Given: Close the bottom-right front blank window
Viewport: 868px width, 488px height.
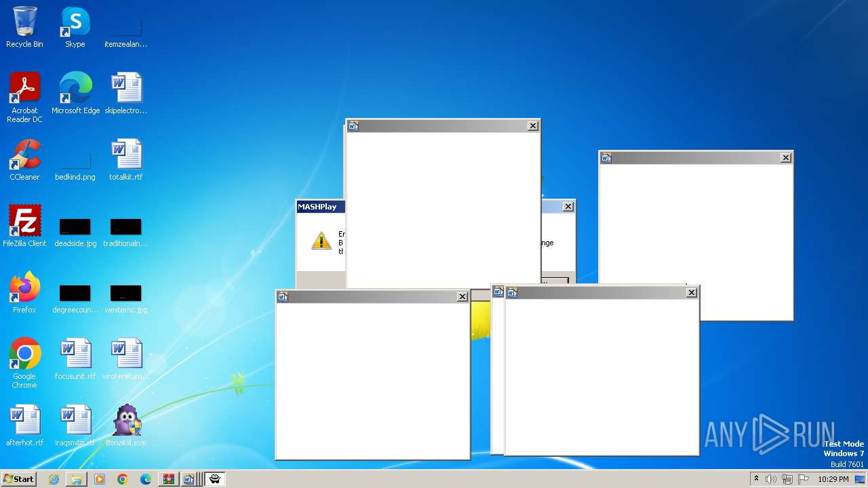Looking at the screenshot, I should (691, 293).
